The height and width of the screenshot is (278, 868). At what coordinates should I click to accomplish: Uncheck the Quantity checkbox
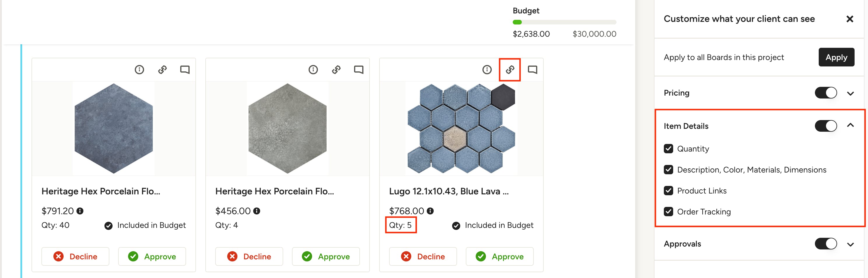(668, 149)
